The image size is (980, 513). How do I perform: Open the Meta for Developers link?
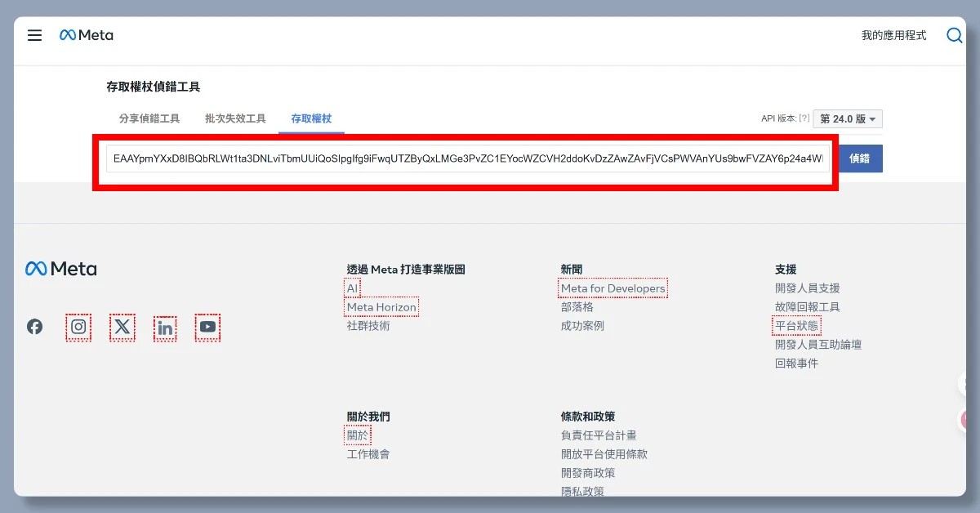613,288
